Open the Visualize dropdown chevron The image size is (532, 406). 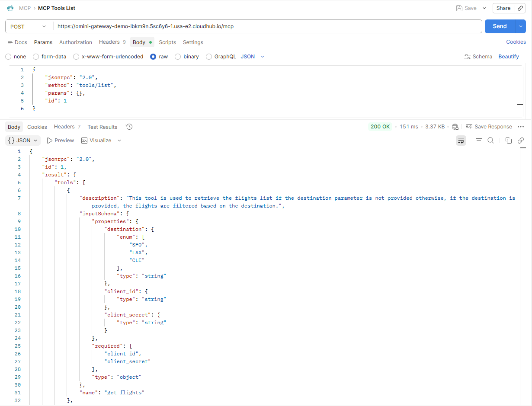click(119, 141)
